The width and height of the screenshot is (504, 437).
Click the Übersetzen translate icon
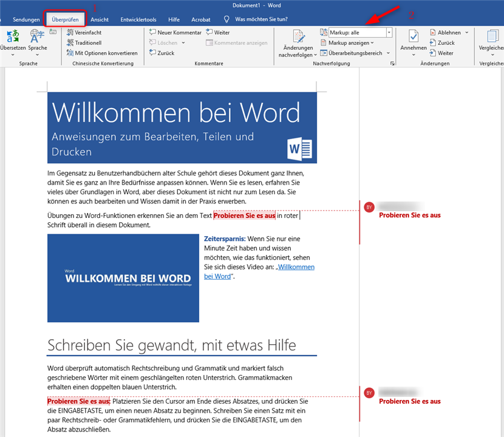click(12, 38)
